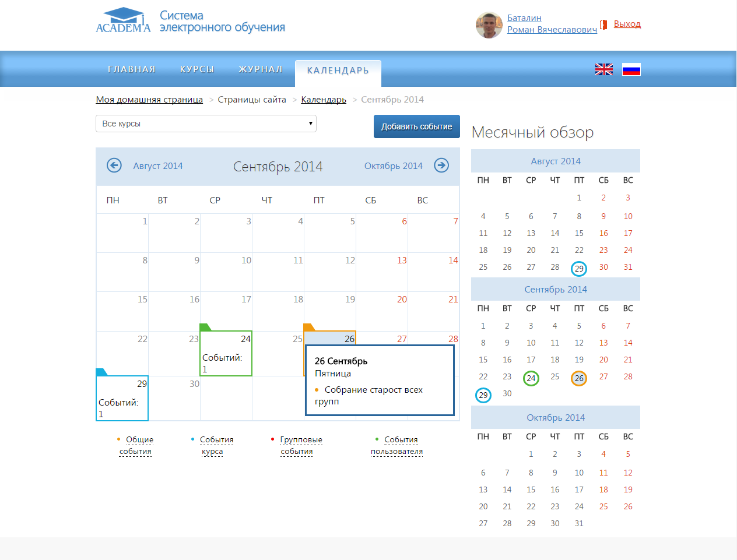Image resolution: width=737 pixels, height=560 pixels.
Task: Click the Выход logout link
Action: point(627,24)
